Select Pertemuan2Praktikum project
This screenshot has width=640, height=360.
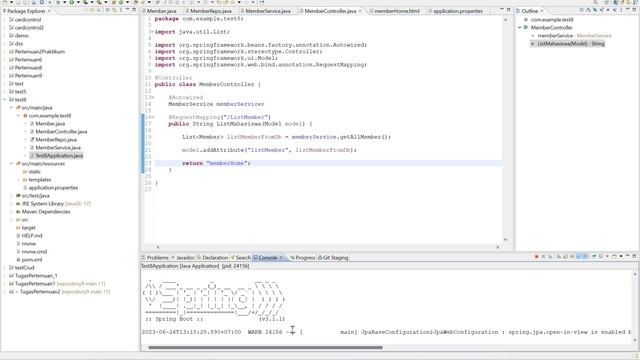pyautogui.click(x=40, y=52)
